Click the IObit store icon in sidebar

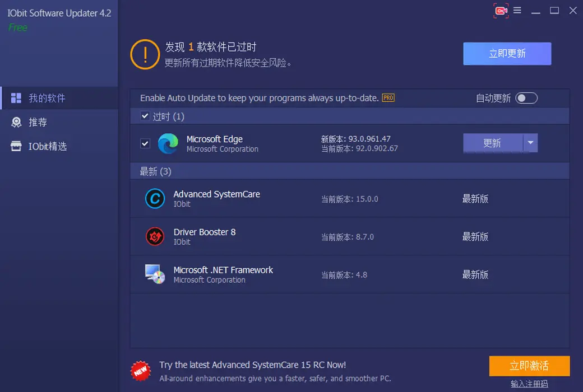pos(16,146)
